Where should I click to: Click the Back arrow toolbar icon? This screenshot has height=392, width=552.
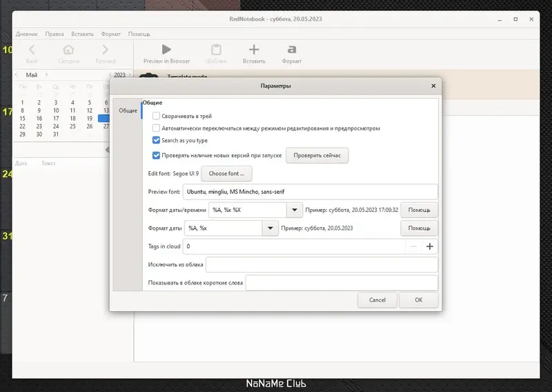pos(32,50)
